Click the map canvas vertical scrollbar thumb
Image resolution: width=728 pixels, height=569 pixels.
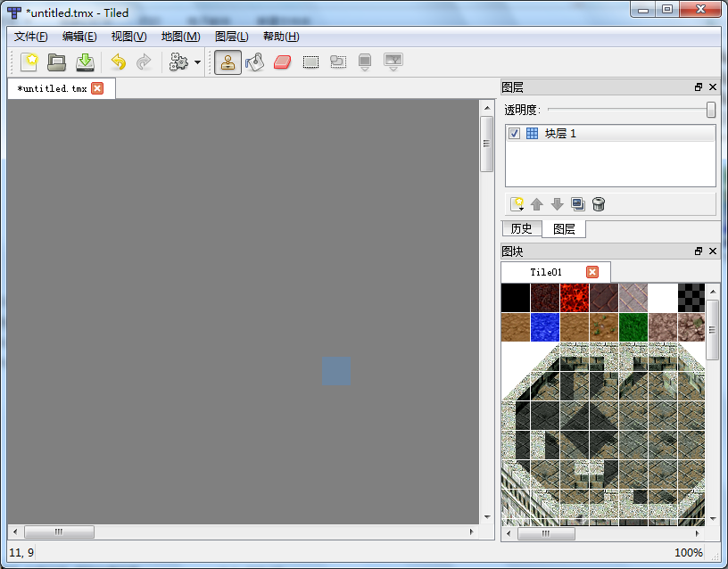tap(486, 144)
